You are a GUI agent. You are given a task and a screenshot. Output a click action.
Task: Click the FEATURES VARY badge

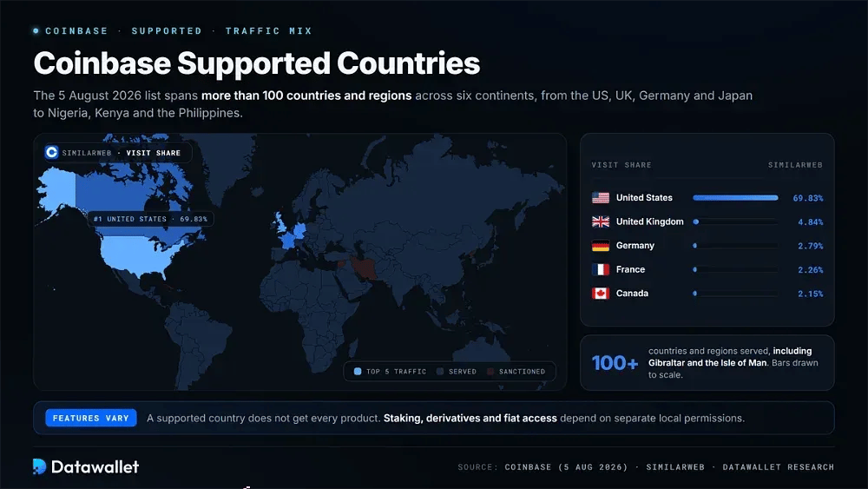point(91,418)
